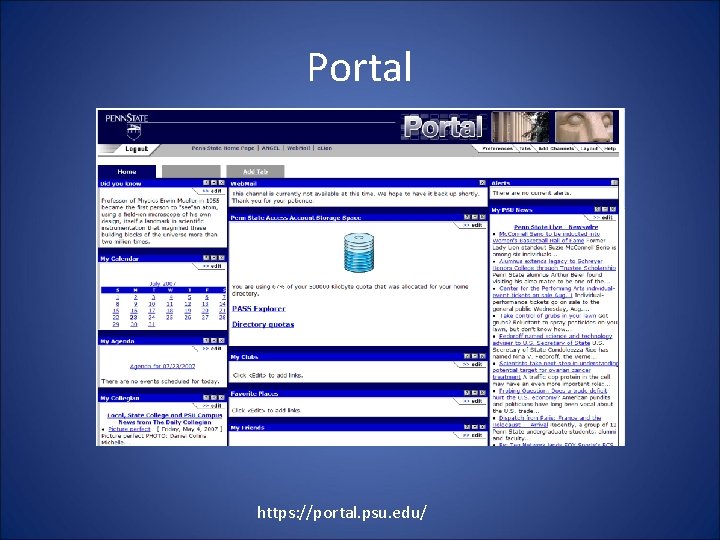Open the Agenda for 07/23/2007 link
This screenshot has height=540, width=720.
pyautogui.click(x=163, y=366)
